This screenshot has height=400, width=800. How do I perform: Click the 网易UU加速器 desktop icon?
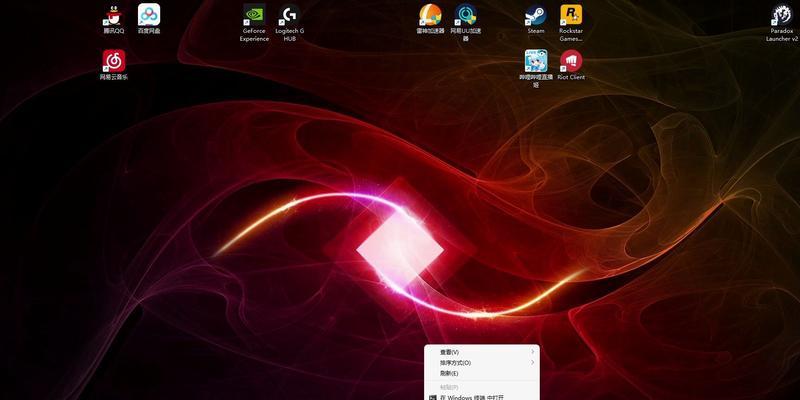[x=465, y=23]
